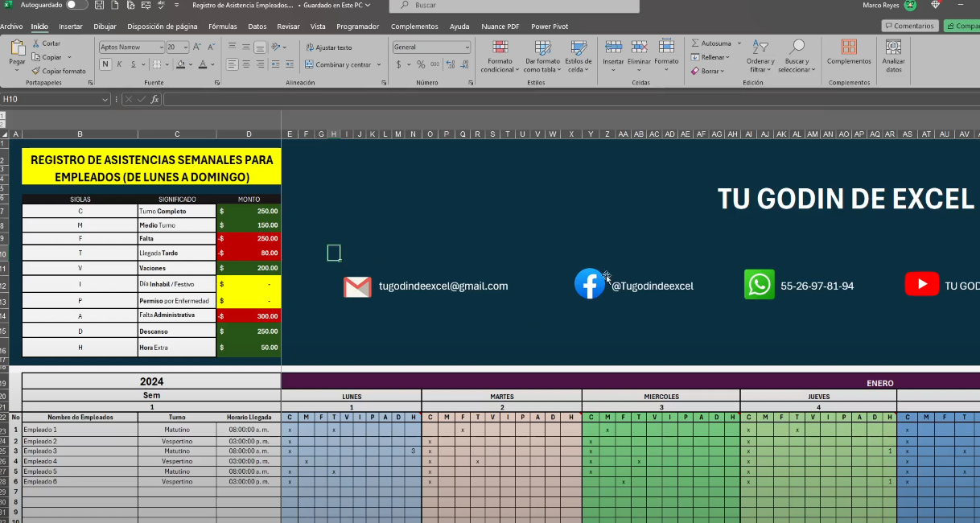The width and height of the screenshot is (980, 523).
Task: Click the Copiar formato paintbrush icon
Action: (36, 71)
